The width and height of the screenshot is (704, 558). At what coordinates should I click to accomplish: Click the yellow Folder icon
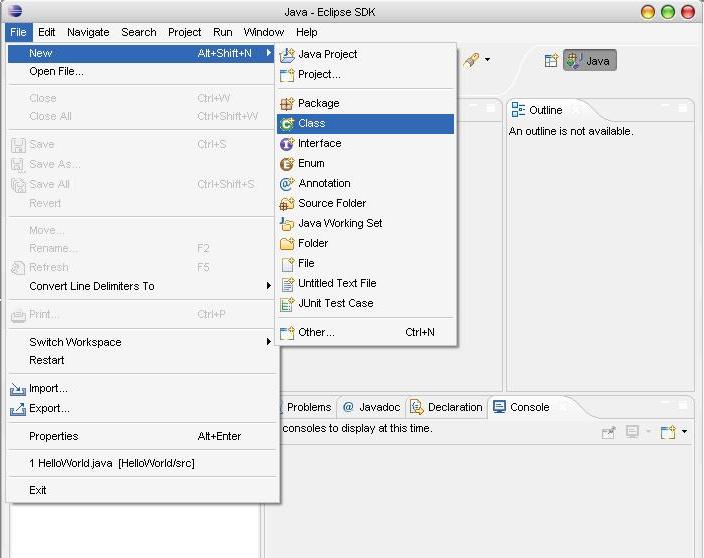click(287, 244)
